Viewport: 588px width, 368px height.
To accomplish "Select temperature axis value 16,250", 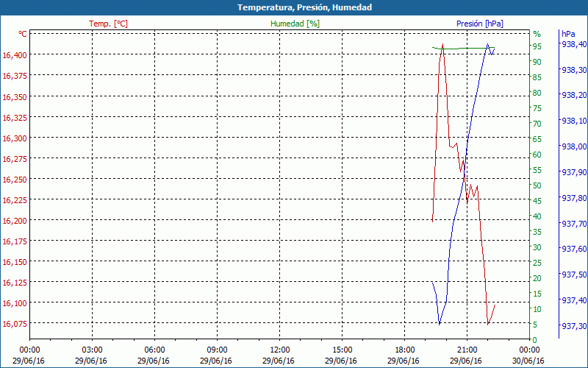I will tap(15, 180).
